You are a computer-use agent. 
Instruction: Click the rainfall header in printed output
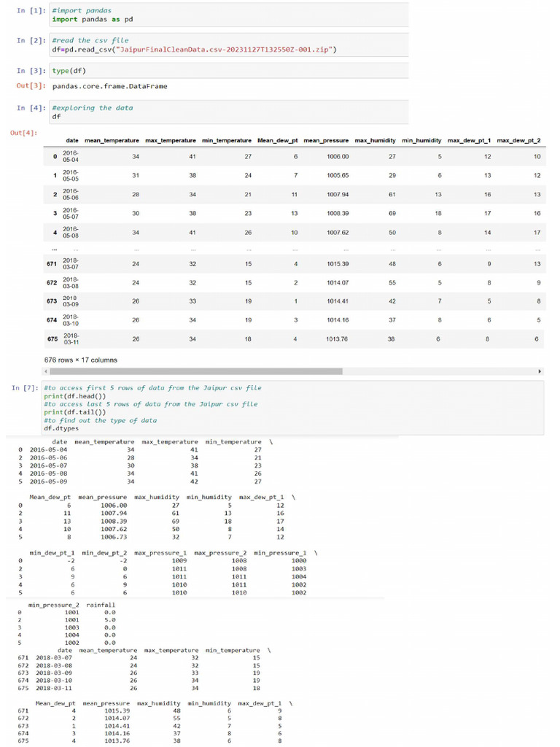coord(101,605)
